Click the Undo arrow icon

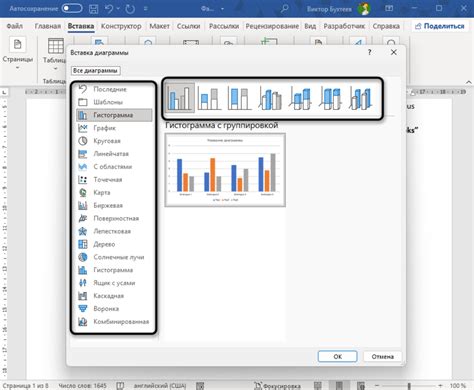click(x=109, y=9)
